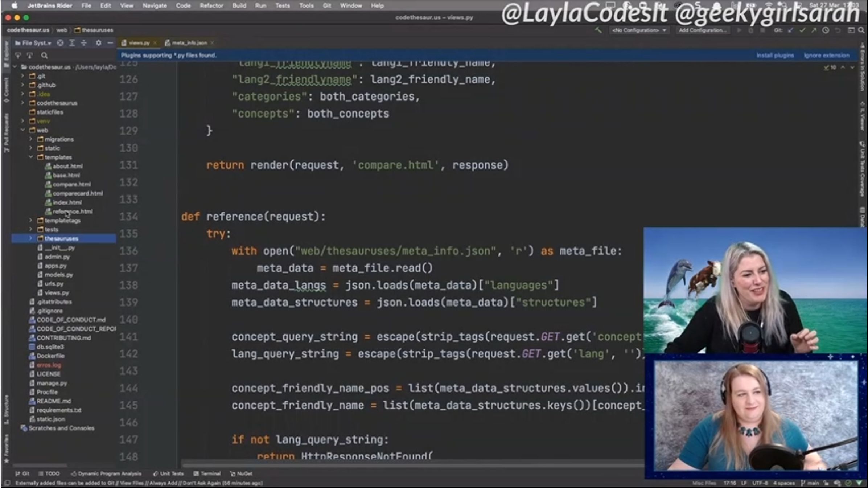Click the magnifier search icon in Explorer toolbar
The width and height of the screenshot is (868, 488).
[x=44, y=56]
